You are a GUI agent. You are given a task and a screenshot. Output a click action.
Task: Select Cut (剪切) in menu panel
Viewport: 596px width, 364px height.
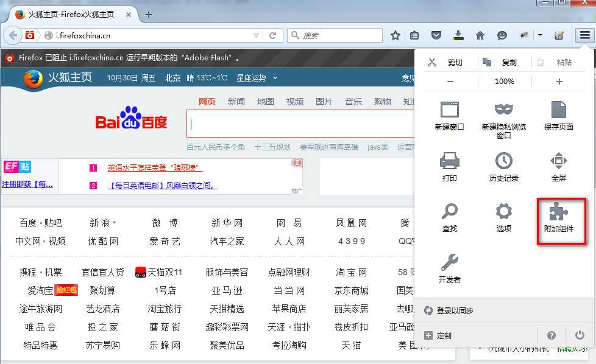[x=445, y=62]
